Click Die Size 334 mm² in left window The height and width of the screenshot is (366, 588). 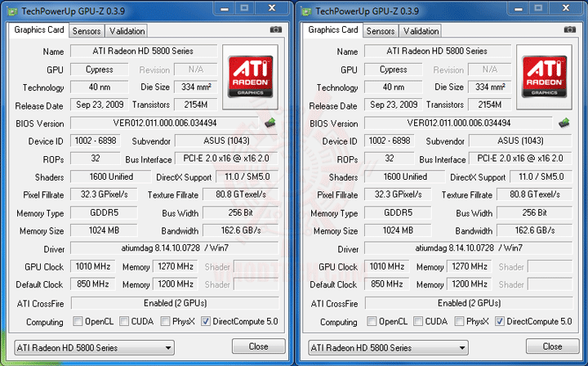tap(196, 87)
